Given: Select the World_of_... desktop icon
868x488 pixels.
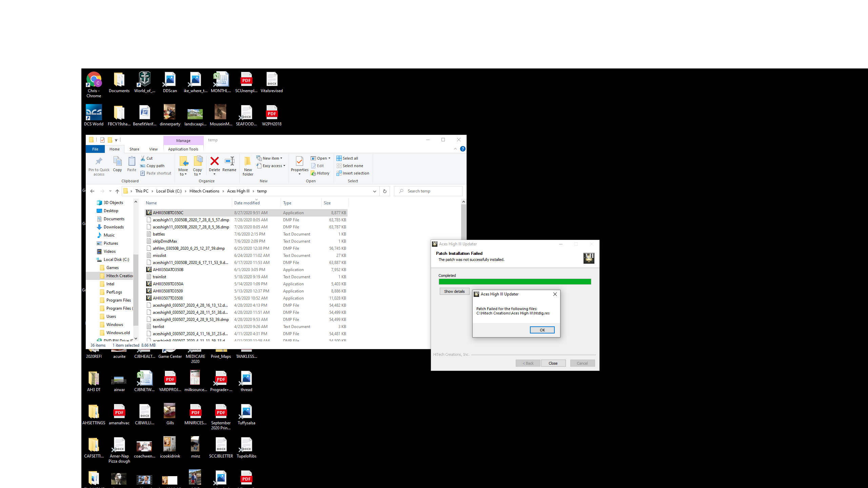Looking at the screenshot, I should (x=145, y=82).
